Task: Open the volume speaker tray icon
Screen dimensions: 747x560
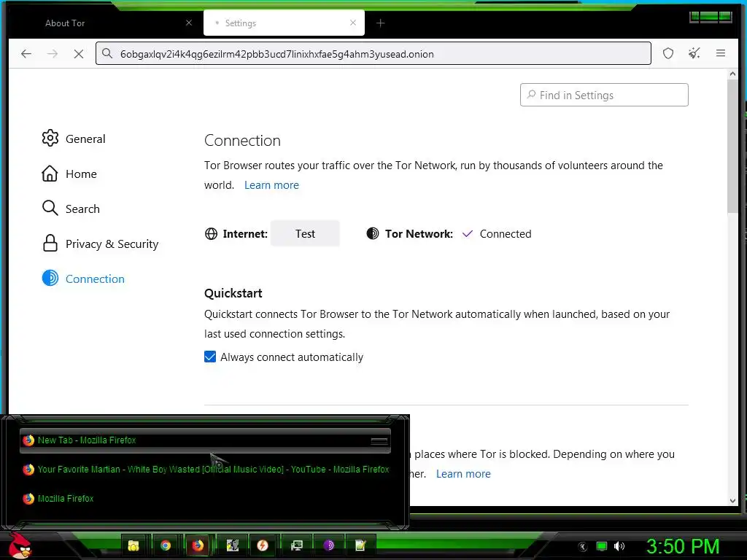Action: (619, 546)
